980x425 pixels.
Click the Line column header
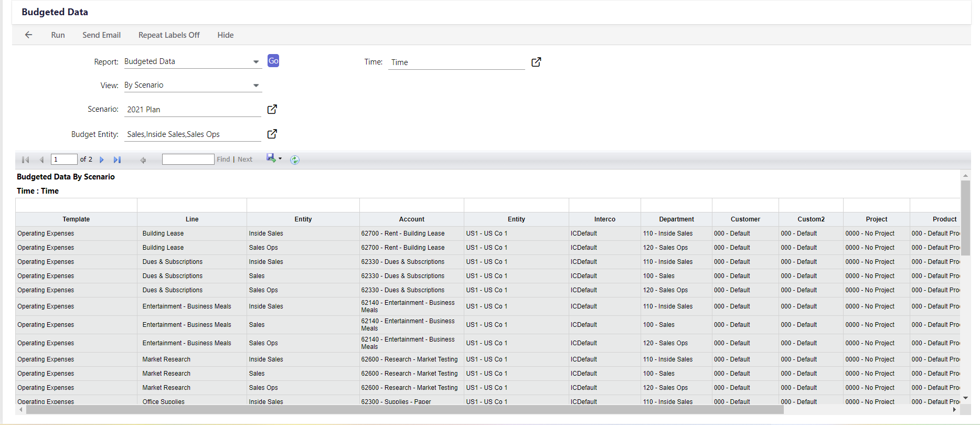point(192,219)
